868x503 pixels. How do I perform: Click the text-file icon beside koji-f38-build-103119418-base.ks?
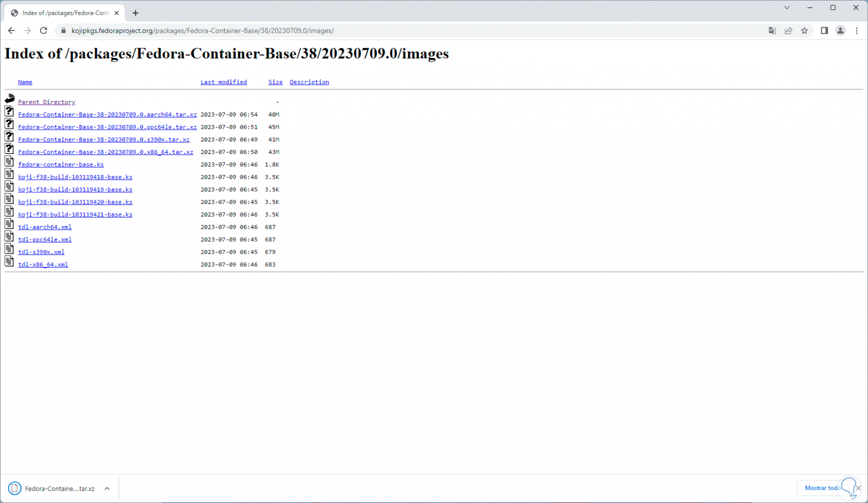[9, 173]
